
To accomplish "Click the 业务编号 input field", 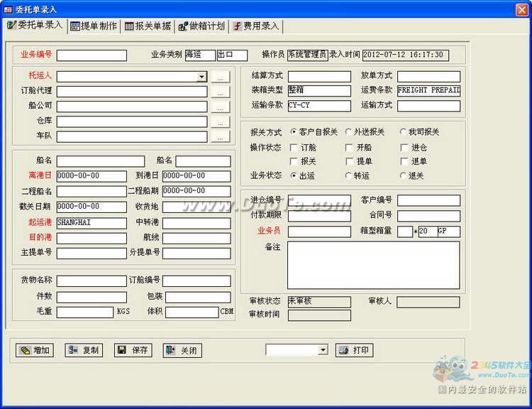I will [92, 55].
